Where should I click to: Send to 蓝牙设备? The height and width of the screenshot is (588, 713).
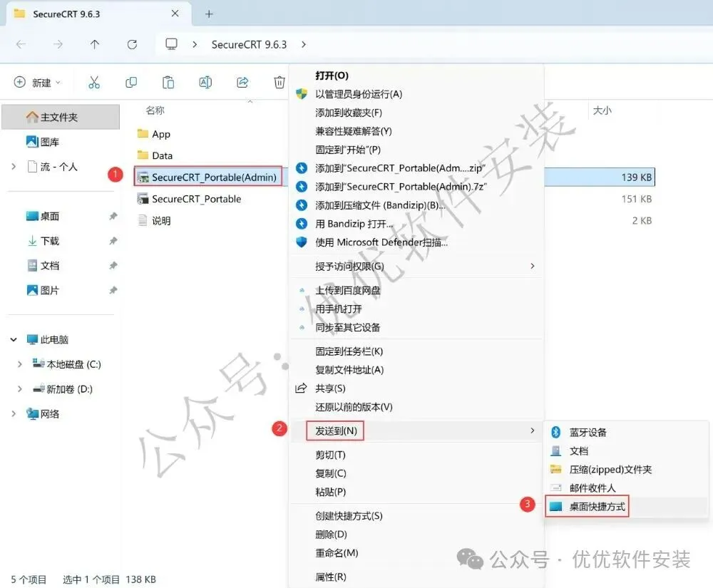[x=588, y=432]
